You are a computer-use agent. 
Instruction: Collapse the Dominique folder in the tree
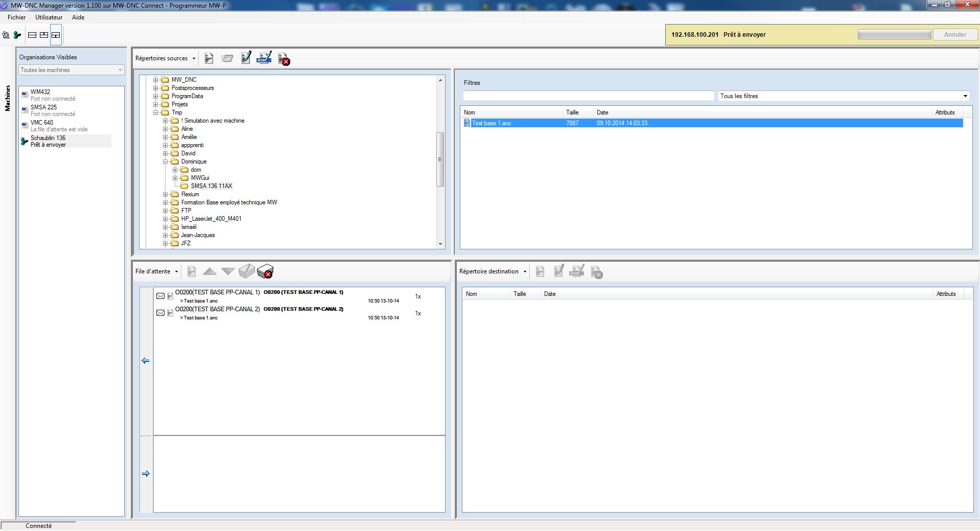tap(166, 161)
